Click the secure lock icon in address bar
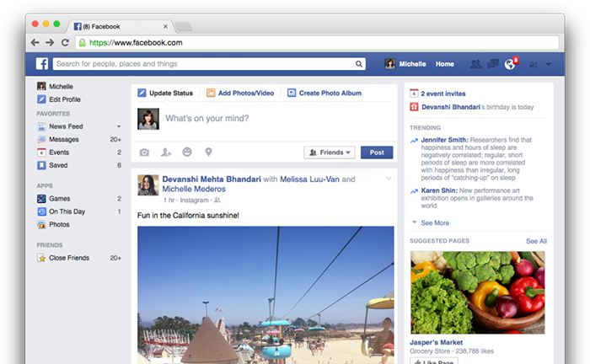The width and height of the screenshot is (590, 364). point(82,43)
